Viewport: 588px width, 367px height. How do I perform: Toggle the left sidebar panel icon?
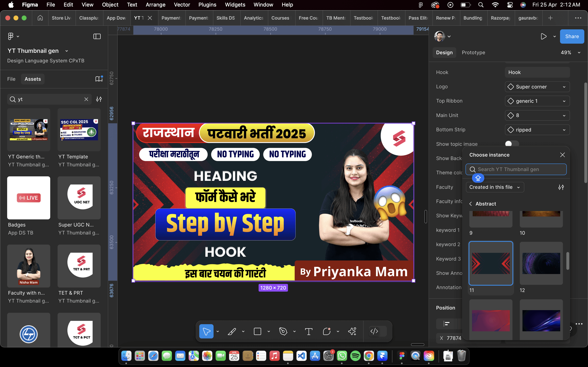[x=97, y=36]
